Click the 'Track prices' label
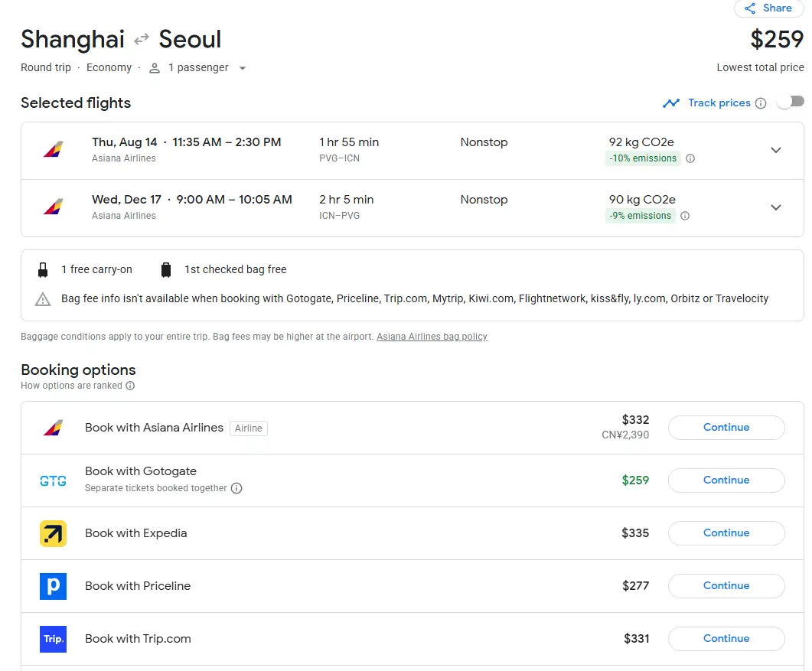This screenshot has height=671, width=812. coord(719,103)
